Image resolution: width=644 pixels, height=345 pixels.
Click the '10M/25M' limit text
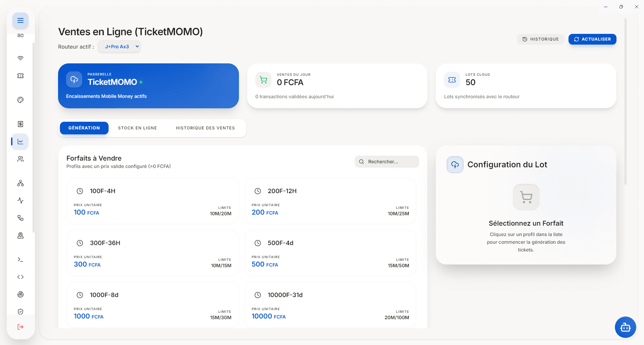point(399,214)
